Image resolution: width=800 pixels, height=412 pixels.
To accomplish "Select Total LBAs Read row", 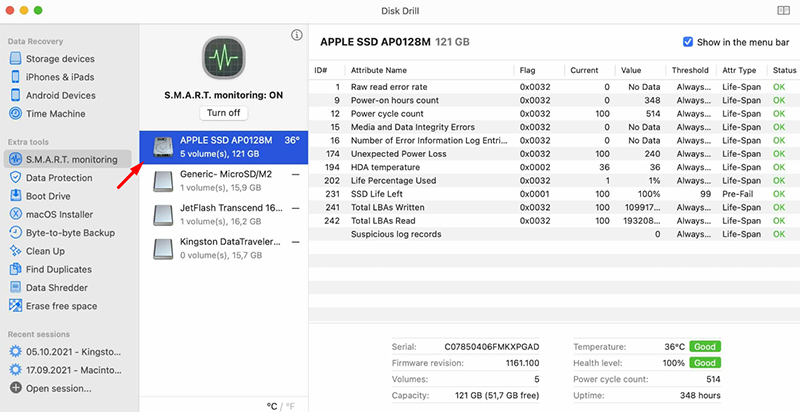I will click(554, 221).
